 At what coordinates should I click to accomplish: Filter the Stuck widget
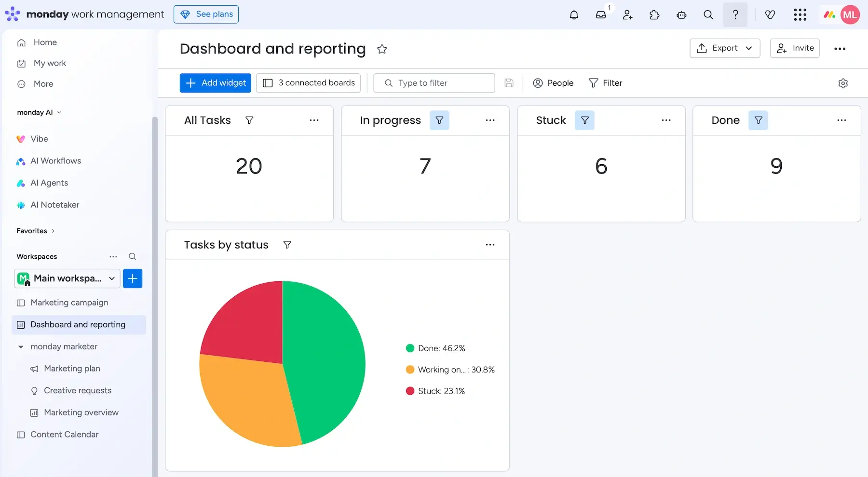pos(584,120)
